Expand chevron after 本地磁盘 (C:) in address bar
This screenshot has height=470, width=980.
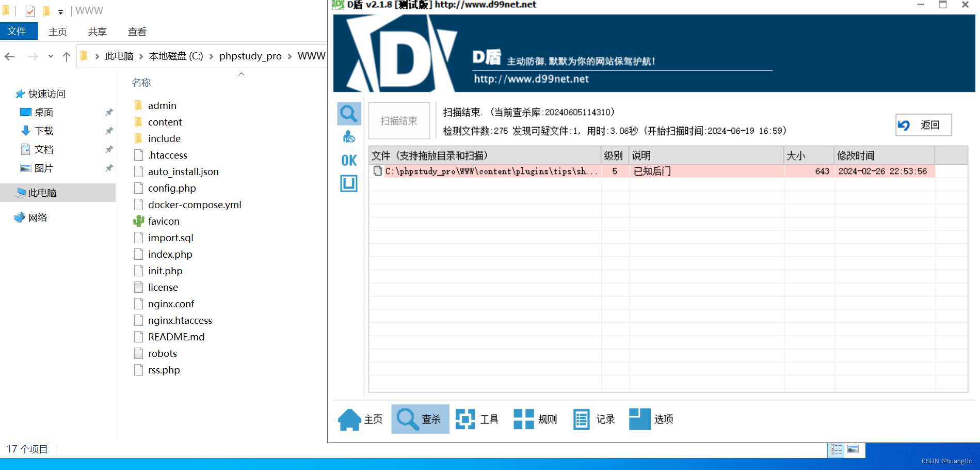211,56
